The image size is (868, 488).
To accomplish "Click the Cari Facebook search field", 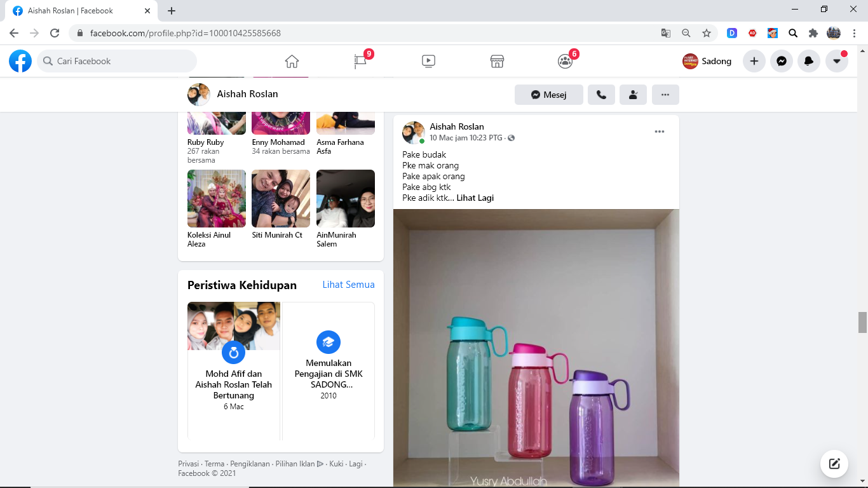I will tap(118, 61).
